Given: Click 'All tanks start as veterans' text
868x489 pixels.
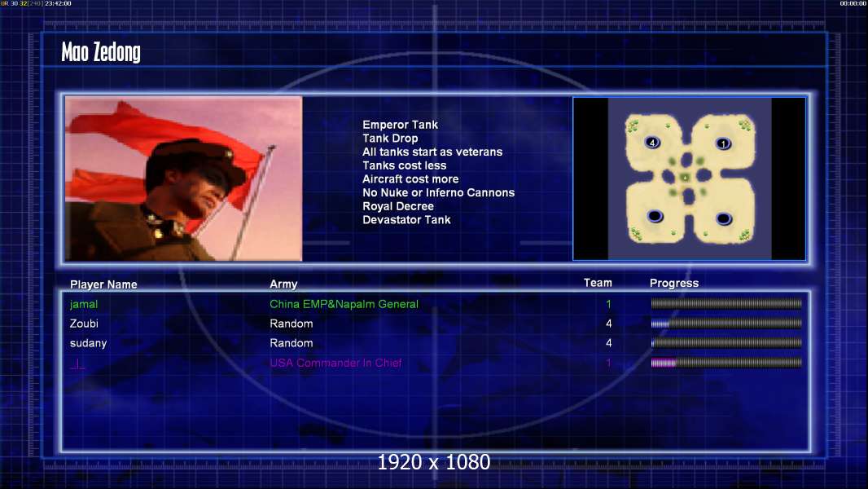Looking at the screenshot, I should [x=432, y=152].
